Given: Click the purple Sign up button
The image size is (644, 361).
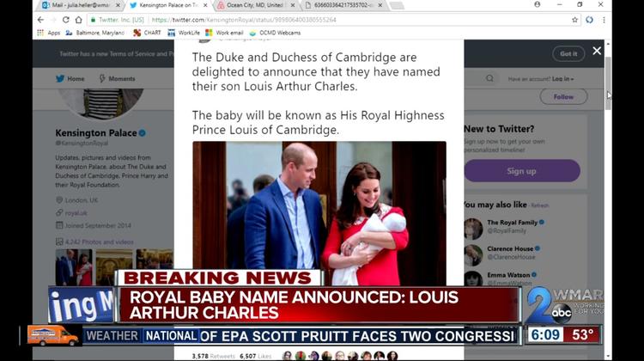Looking at the screenshot, I should (522, 171).
